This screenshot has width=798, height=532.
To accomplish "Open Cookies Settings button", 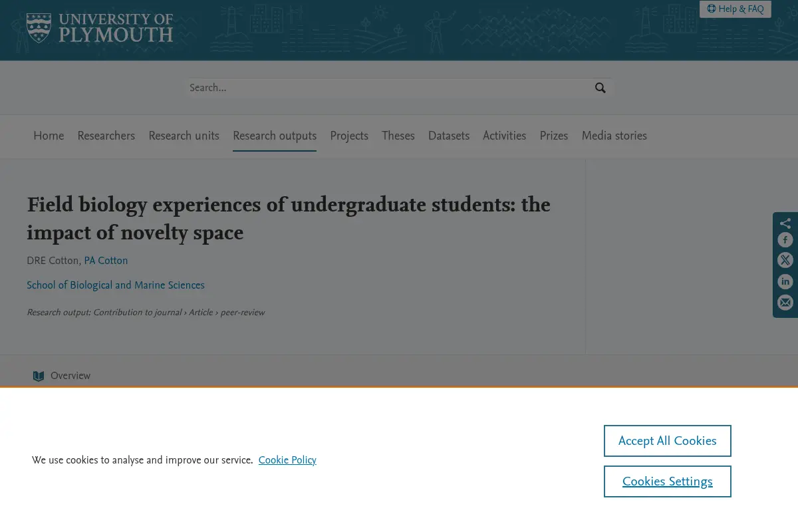I will pos(668,481).
